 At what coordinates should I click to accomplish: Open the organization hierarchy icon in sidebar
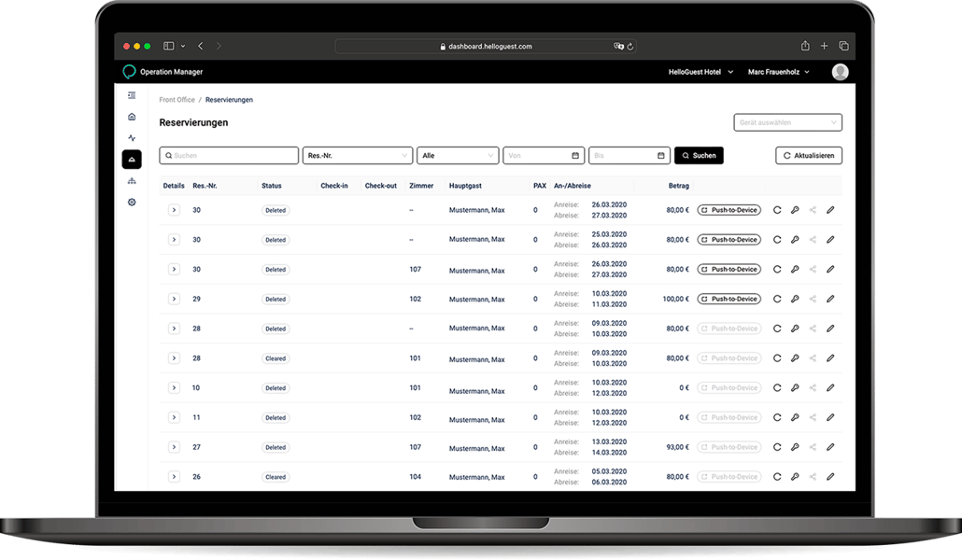click(132, 181)
